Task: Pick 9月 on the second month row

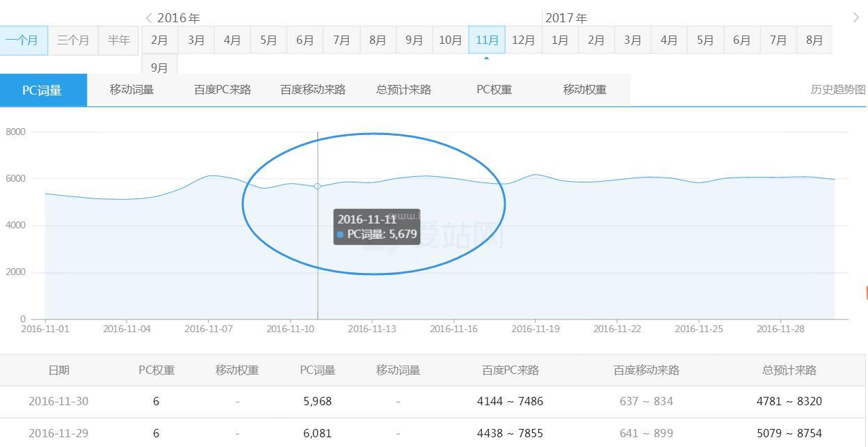Action: pyautogui.click(x=159, y=68)
